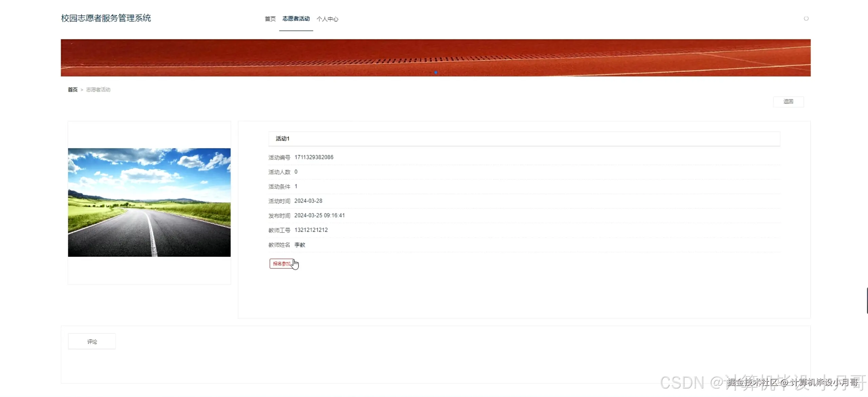Click the 志愿者活动 breadcrumb entry
The width and height of the screenshot is (868, 397).
point(98,89)
